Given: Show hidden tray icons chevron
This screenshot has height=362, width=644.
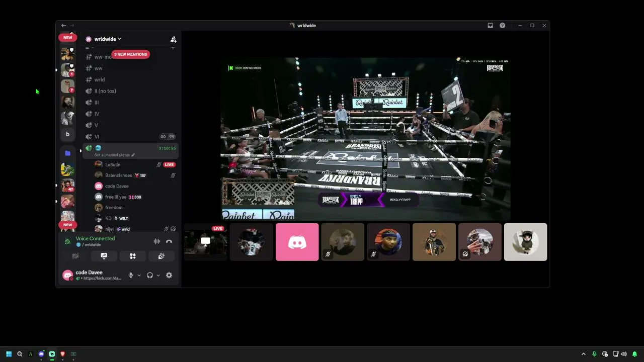Looking at the screenshot, I should 584,354.
